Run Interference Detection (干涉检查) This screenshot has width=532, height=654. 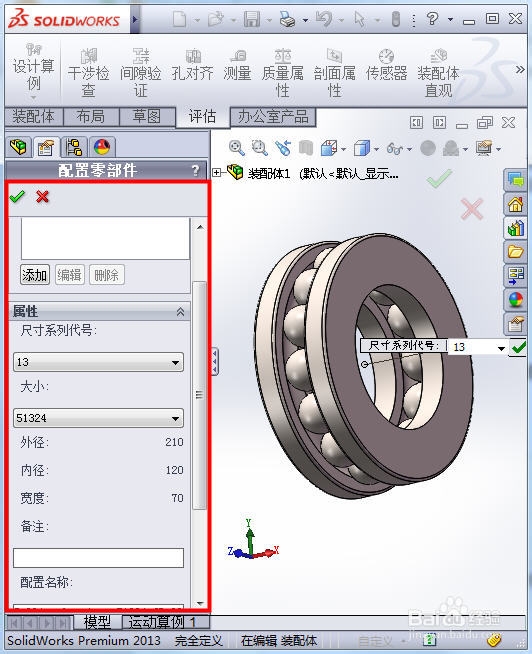click(x=88, y=72)
